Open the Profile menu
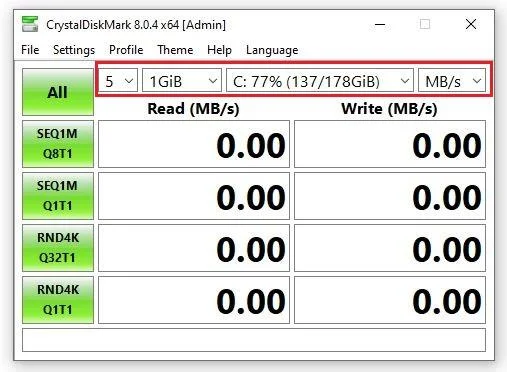Screen dimensions: 507x372 [126, 50]
